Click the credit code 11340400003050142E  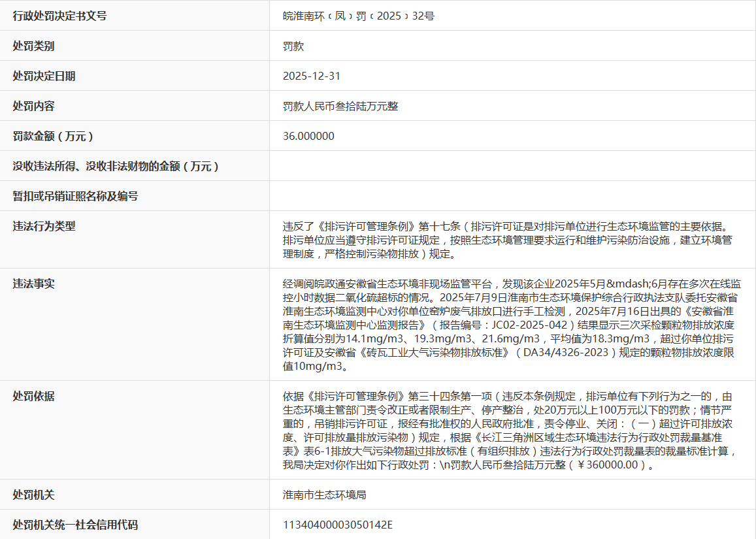338,525
